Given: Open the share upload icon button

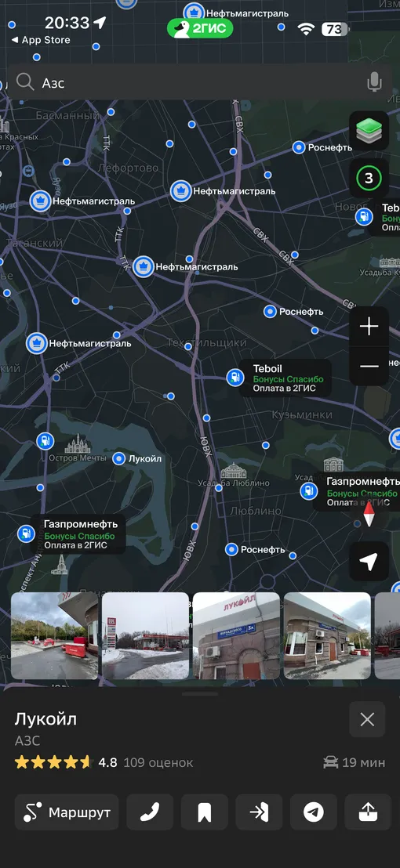Looking at the screenshot, I should click(368, 812).
